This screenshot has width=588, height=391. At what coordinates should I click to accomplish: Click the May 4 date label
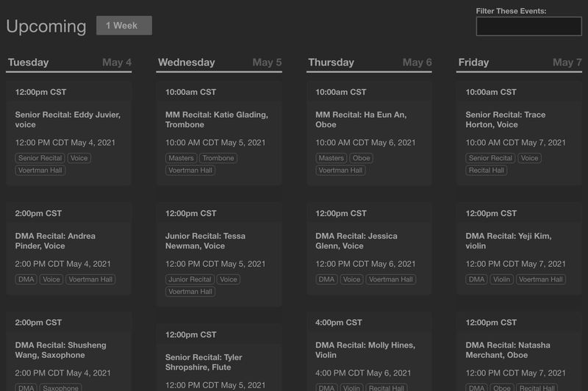117,62
